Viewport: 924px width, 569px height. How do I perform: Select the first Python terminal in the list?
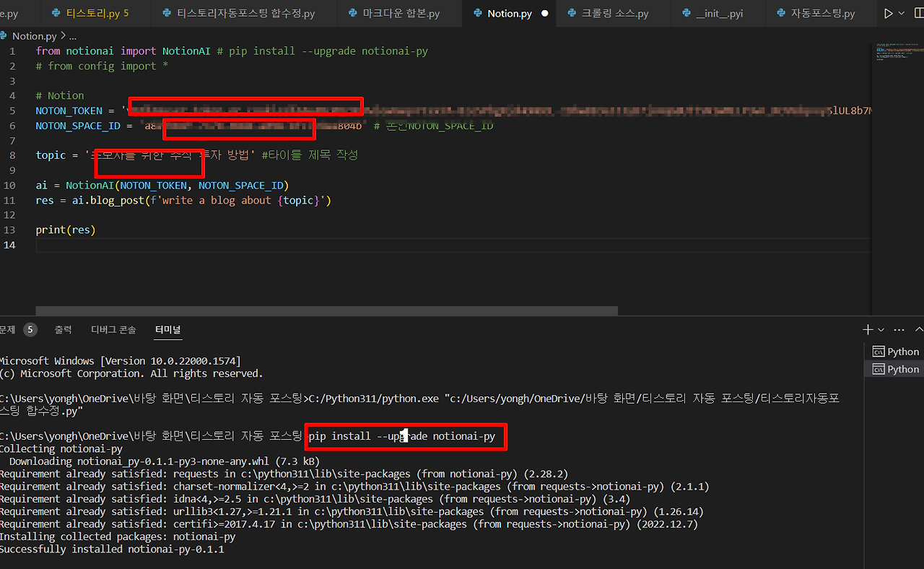(895, 352)
